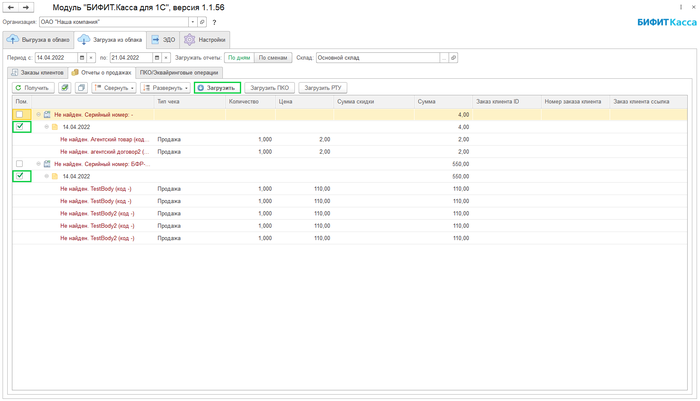Open organization record with the link icon
The height and width of the screenshot is (401, 700).
click(202, 22)
